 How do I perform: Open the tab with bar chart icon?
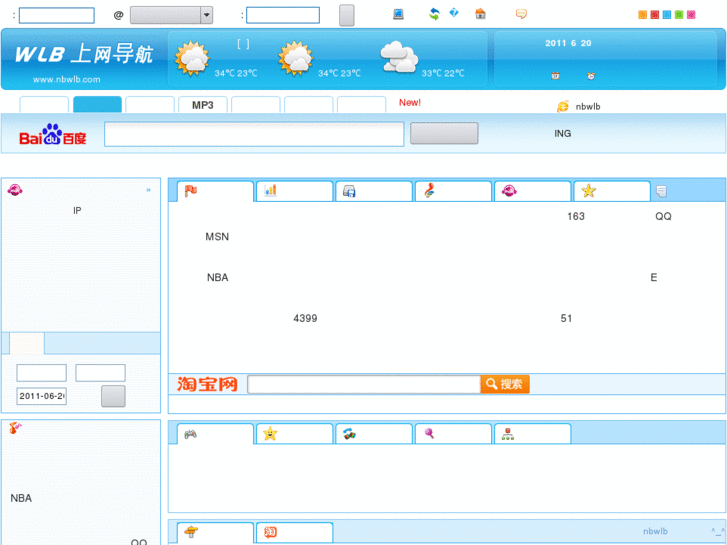(x=293, y=191)
